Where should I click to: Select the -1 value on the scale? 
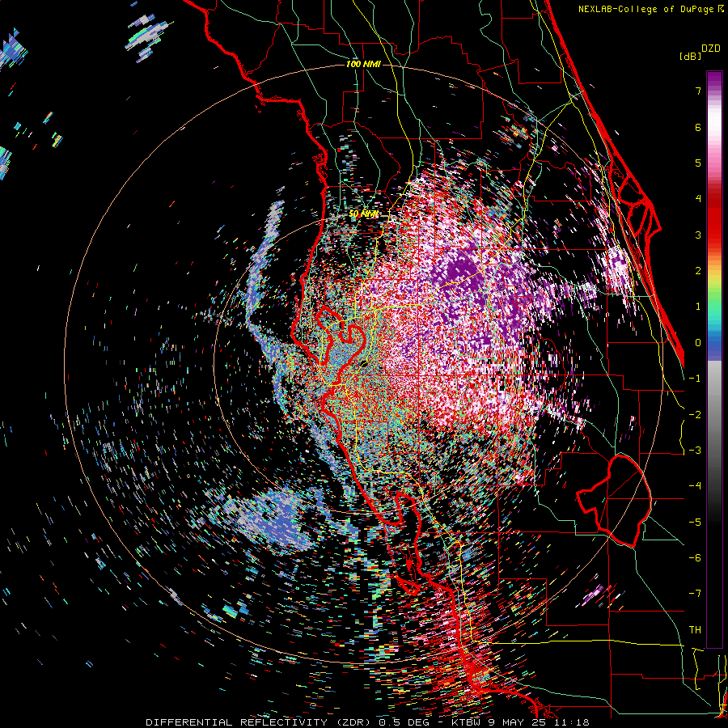695,379
